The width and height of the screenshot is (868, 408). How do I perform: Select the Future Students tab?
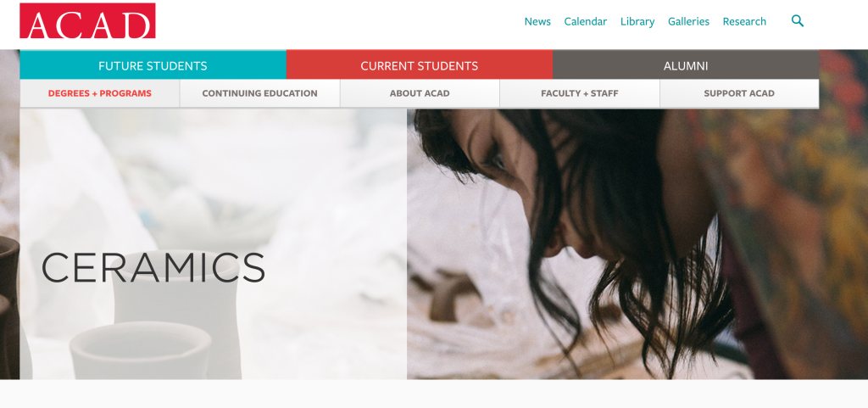(153, 65)
